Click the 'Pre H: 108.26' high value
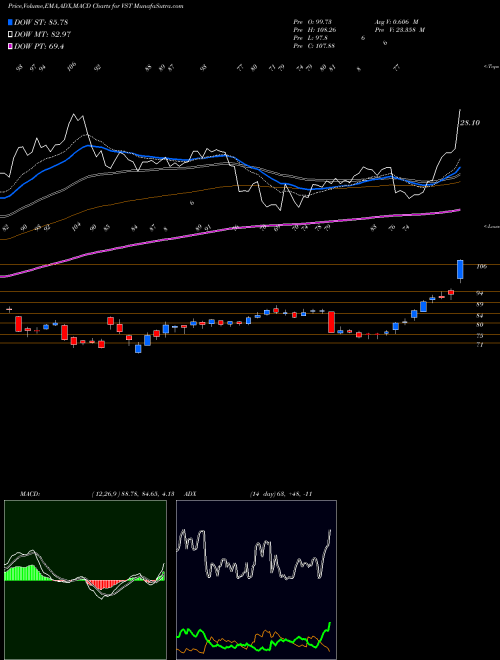The width and height of the screenshot is (500, 660). [315, 30]
